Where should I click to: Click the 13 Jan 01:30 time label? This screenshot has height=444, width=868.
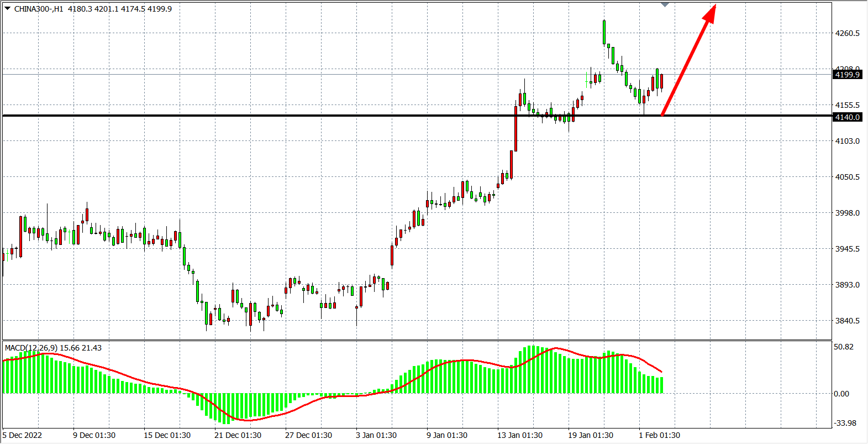coord(519,435)
